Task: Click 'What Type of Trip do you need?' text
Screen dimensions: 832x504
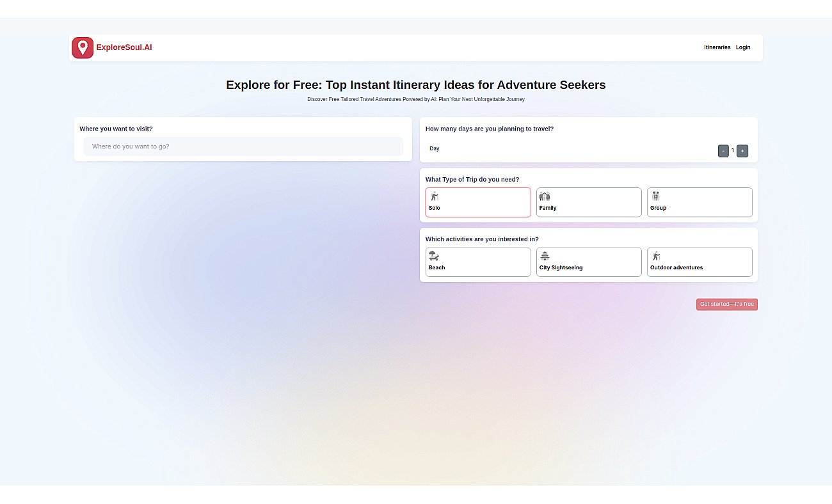Action: point(472,180)
